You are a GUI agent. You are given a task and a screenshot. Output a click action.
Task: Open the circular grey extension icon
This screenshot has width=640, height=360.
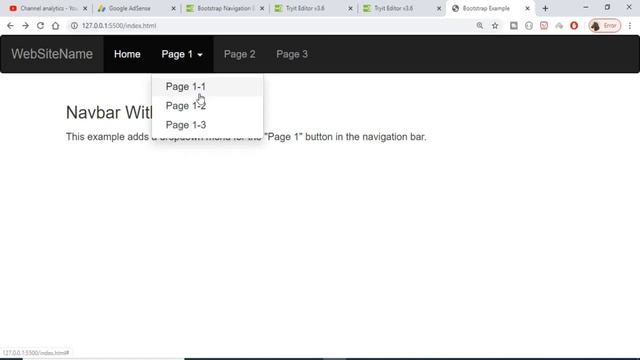(x=529, y=26)
